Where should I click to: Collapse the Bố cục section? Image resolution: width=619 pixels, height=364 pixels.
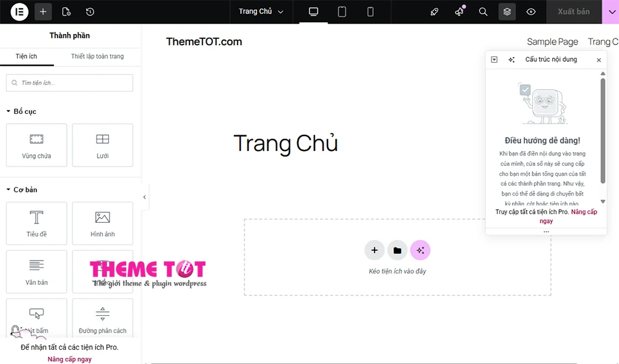point(9,111)
